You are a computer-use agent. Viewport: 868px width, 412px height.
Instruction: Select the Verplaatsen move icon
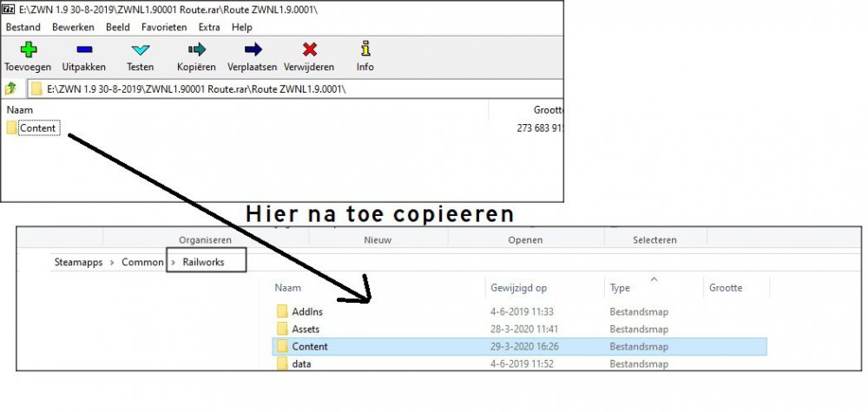253,49
